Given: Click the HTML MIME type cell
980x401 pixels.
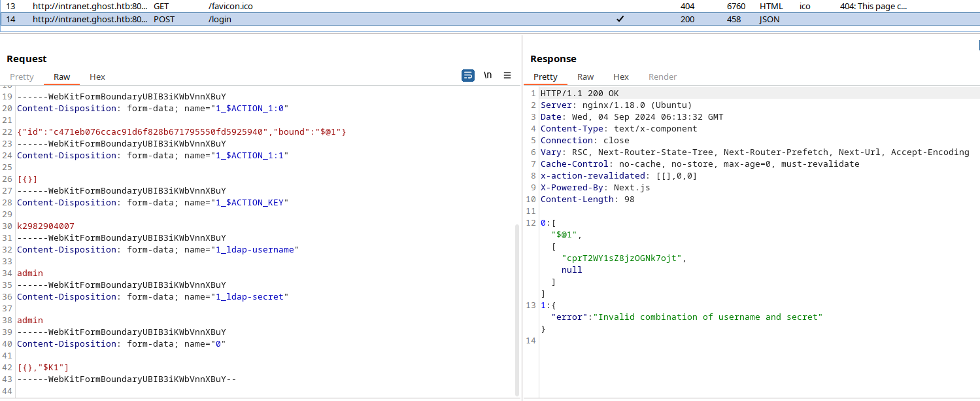Looking at the screenshot, I should point(771,6).
